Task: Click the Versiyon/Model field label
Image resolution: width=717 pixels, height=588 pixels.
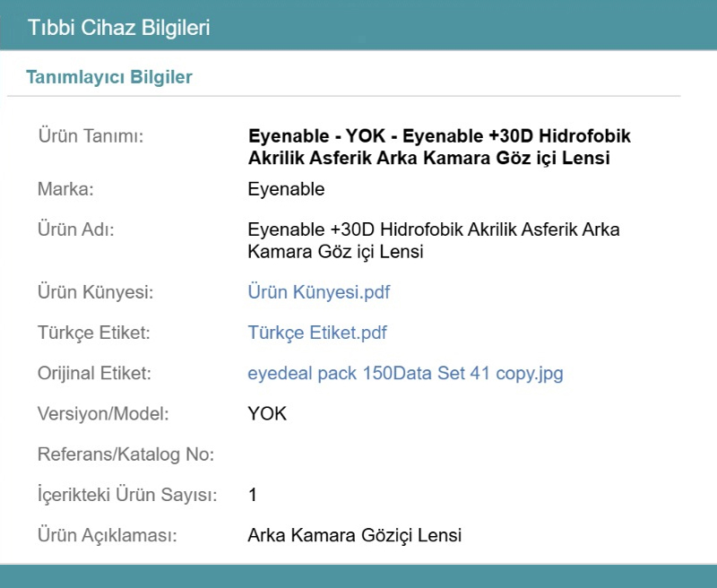Action: [103, 414]
